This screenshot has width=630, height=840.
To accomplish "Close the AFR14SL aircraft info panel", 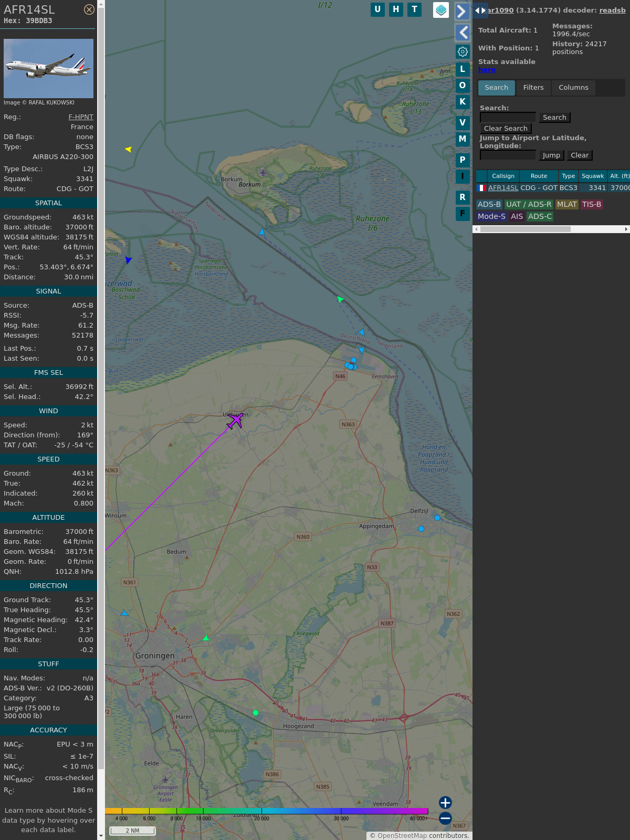I will pyautogui.click(x=89, y=9).
